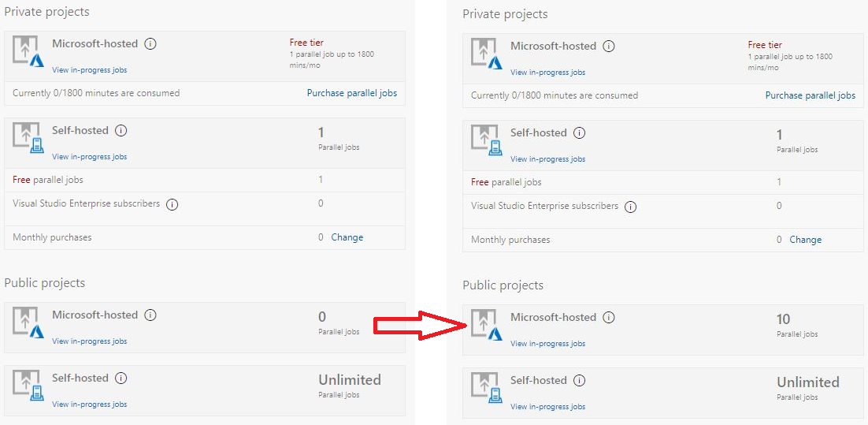Open Public Self-hosted info icon, right screenshot
868x425 pixels.
(x=579, y=381)
